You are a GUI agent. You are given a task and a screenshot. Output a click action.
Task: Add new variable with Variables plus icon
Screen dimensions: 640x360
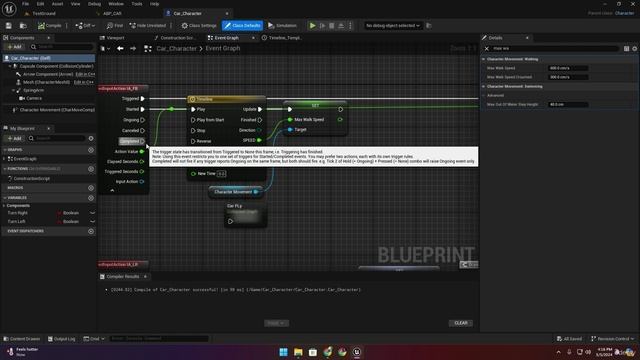(91, 198)
